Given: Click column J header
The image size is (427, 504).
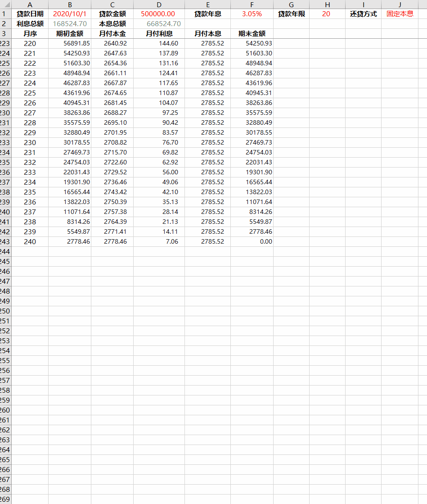Looking at the screenshot, I should (x=399, y=5).
